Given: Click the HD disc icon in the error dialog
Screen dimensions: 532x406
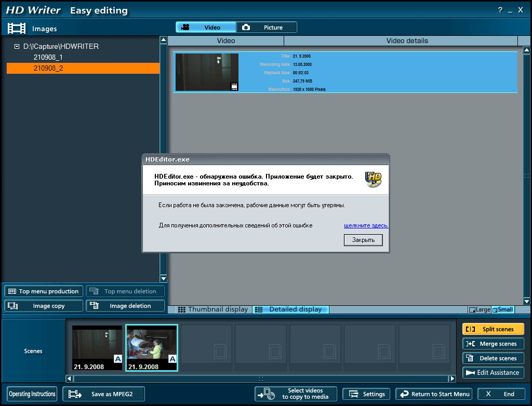Looking at the screenshot, I should pos(373,179).
